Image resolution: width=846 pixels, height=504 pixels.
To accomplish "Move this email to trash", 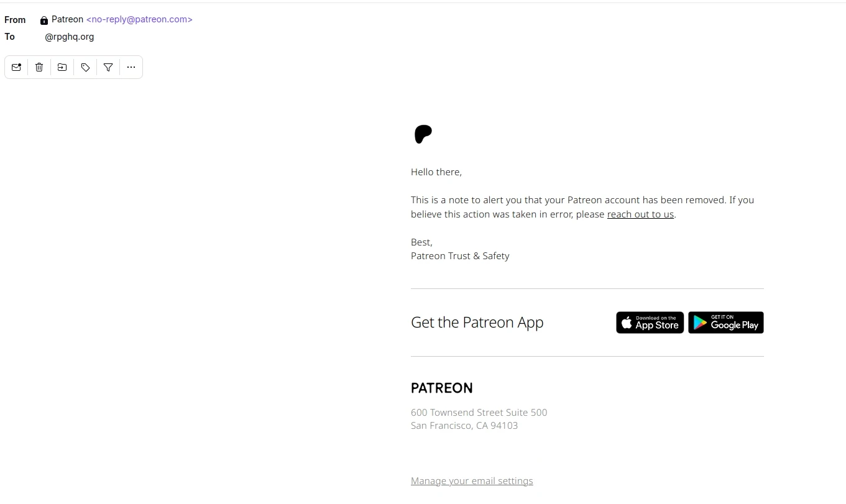I will tap(39, 67).
